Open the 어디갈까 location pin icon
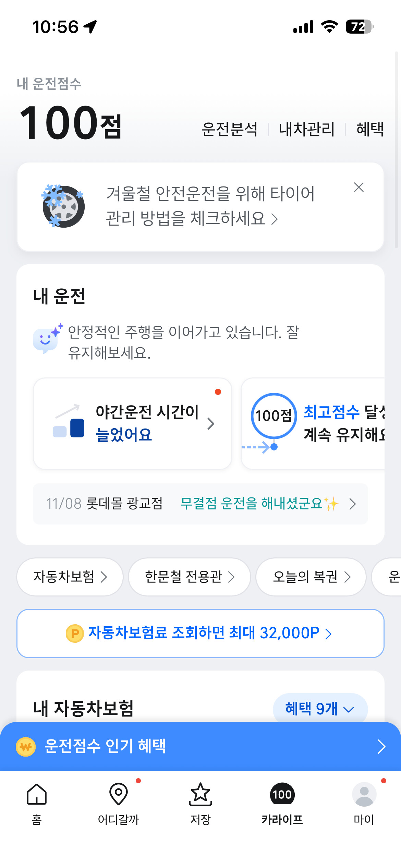The image size is (401, 868). (119, 794)
